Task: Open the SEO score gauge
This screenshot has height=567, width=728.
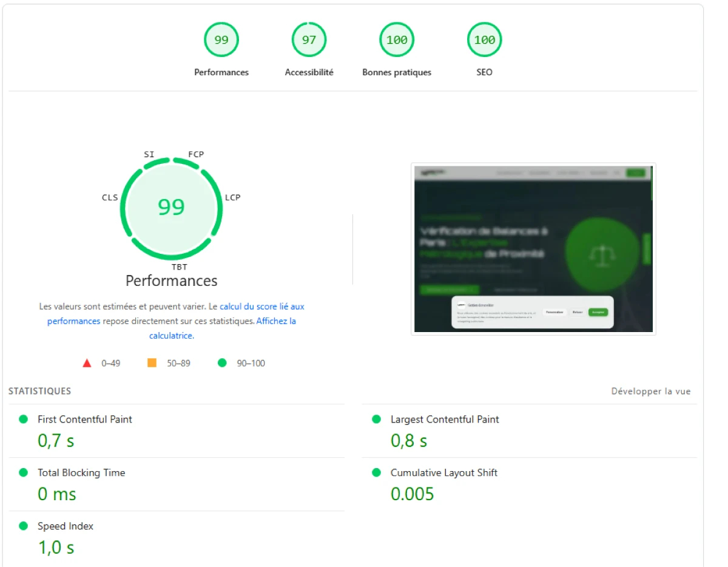Action: pyautogui.click(x=484, y=40)
